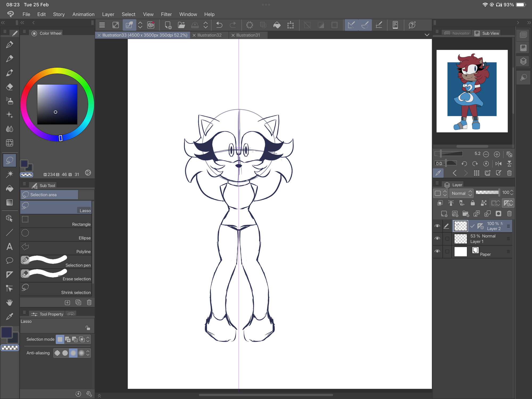Open the Animation menu
Screen dimensions: 532x399
[83, 14]
